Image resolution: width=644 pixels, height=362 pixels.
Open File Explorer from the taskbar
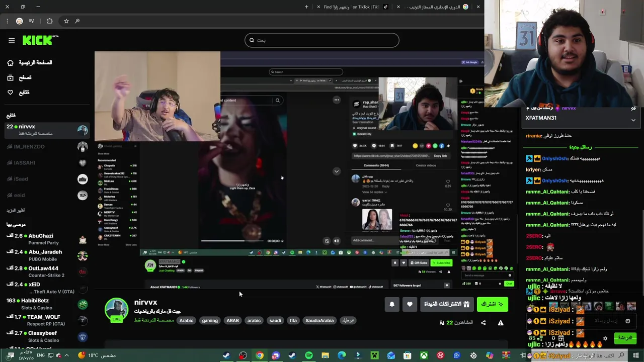pos(325,355)
